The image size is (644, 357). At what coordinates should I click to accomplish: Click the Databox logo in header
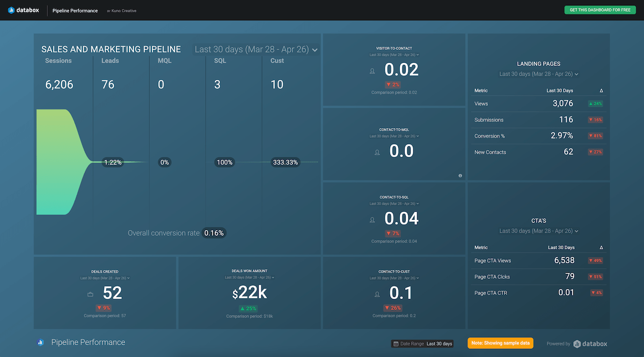[x=25, y=10]
